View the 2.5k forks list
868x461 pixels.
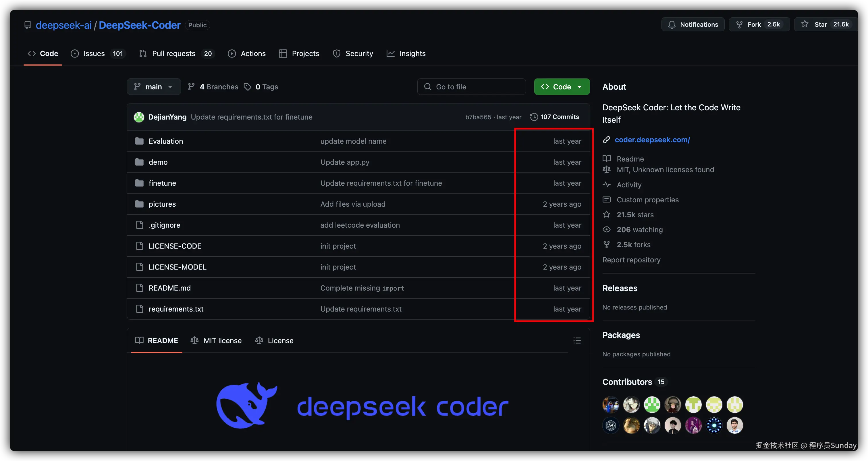click(633, 245)
